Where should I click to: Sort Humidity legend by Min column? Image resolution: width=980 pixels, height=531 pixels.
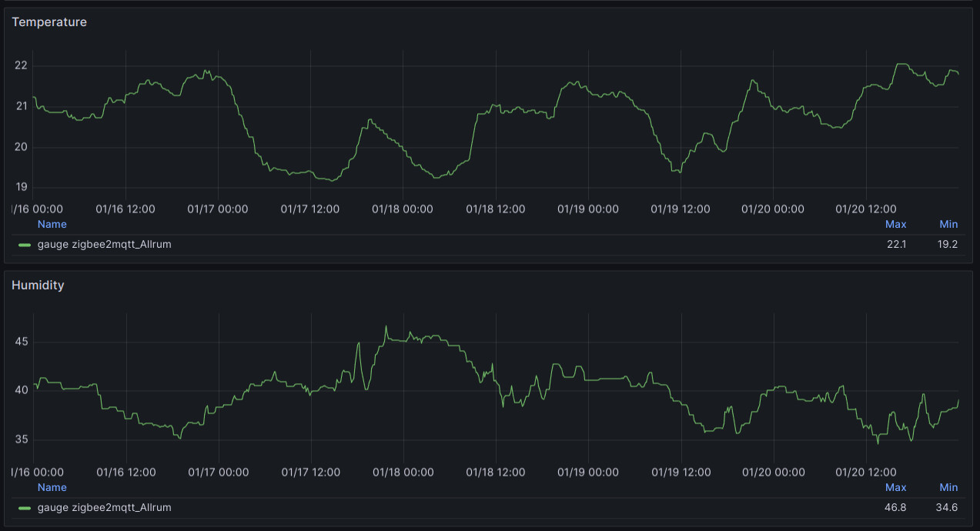pyautogui.click(x=948, y=488)
